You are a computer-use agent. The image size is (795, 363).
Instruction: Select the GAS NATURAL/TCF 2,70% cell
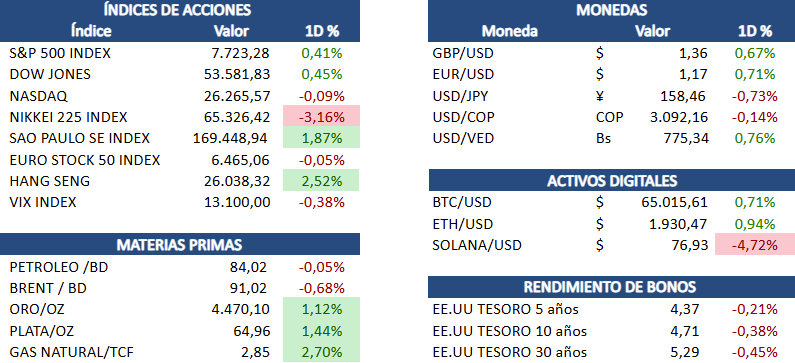click(321, 351)
